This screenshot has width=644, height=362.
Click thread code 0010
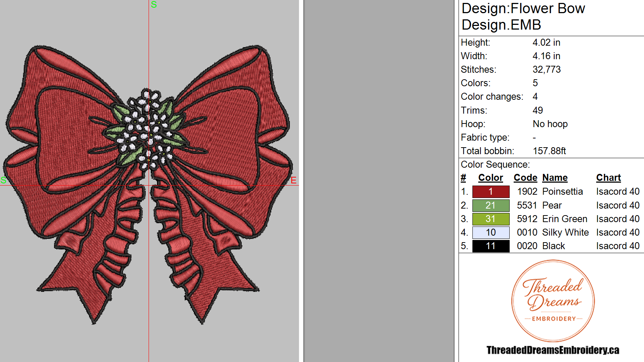tap(527, 232)
